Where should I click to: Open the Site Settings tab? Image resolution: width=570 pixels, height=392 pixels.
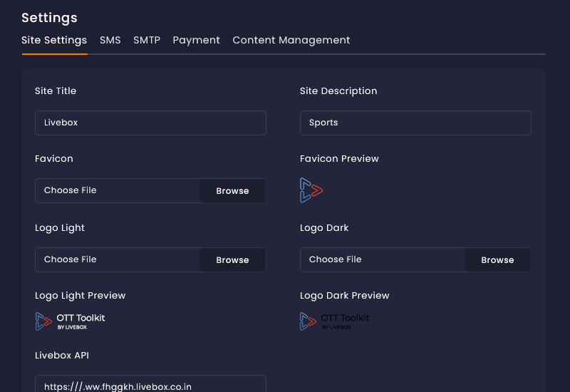click(54, 40)
